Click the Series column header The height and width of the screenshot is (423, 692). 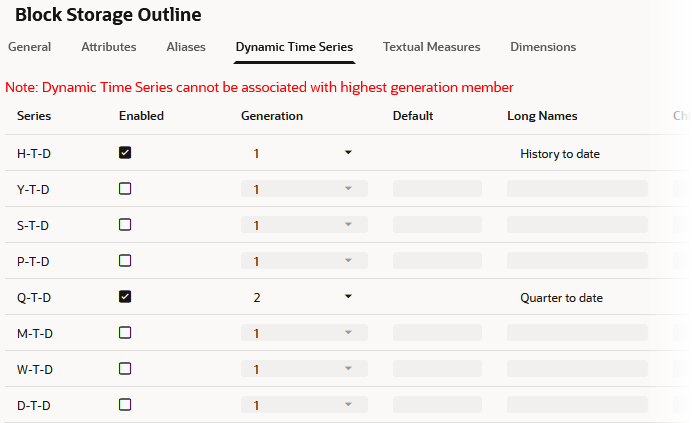click(34, 116)
